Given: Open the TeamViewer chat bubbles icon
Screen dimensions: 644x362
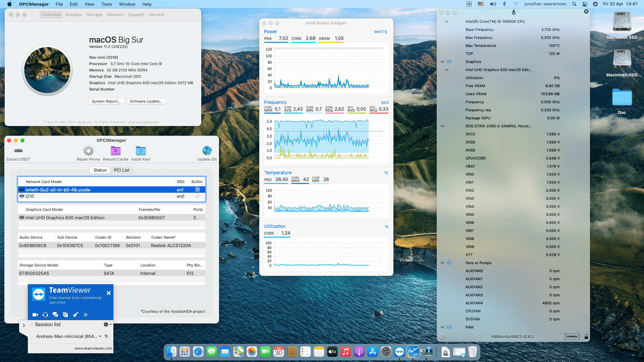Looking at the screenshot, I should (x=55, y=315).
